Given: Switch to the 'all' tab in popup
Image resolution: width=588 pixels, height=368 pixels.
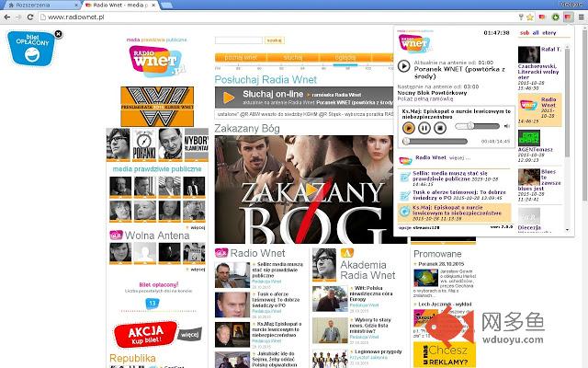Looking at the screenshot, I should point(536,33).
